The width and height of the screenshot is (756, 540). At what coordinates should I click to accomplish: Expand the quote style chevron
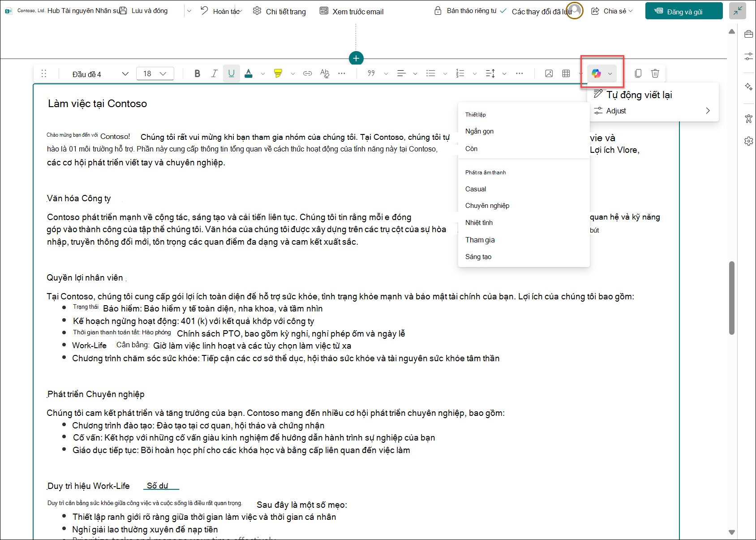[x=386, y=73]
